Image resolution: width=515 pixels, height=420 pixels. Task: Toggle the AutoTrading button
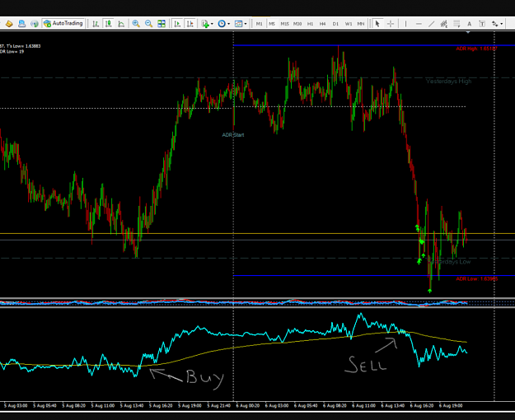[63, 24]
